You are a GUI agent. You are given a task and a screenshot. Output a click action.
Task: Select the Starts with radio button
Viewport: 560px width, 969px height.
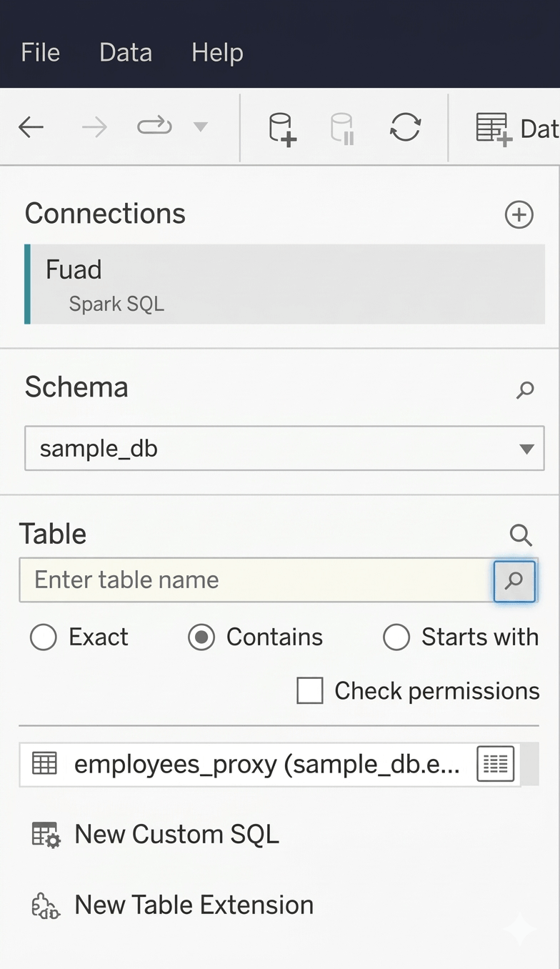point(396,637)
